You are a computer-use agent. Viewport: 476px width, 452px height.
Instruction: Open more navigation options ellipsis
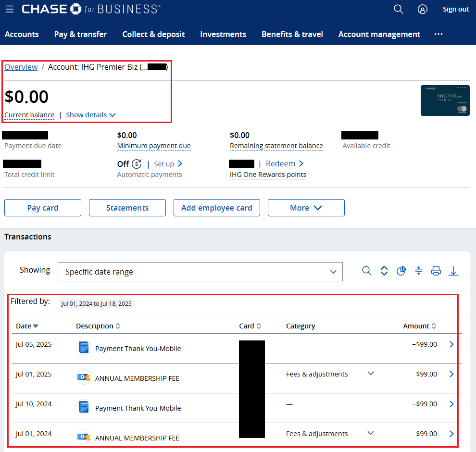438,34
